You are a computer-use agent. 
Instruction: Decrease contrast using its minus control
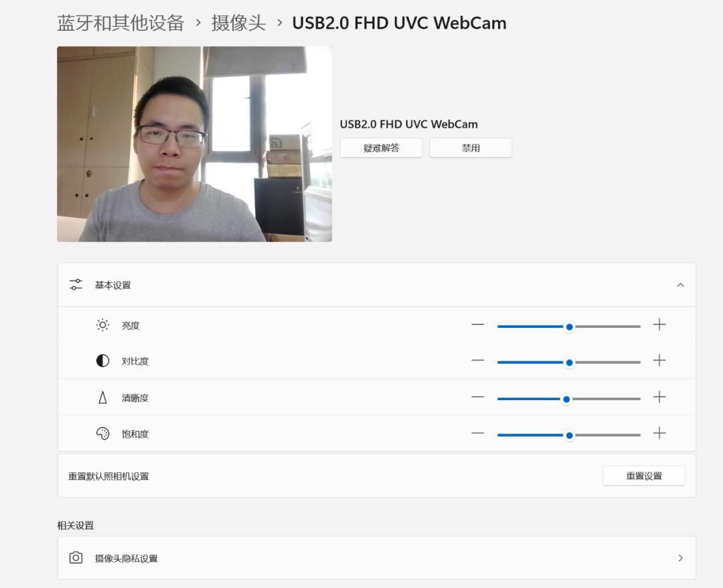pyautogui.click(x=478, y=361)
